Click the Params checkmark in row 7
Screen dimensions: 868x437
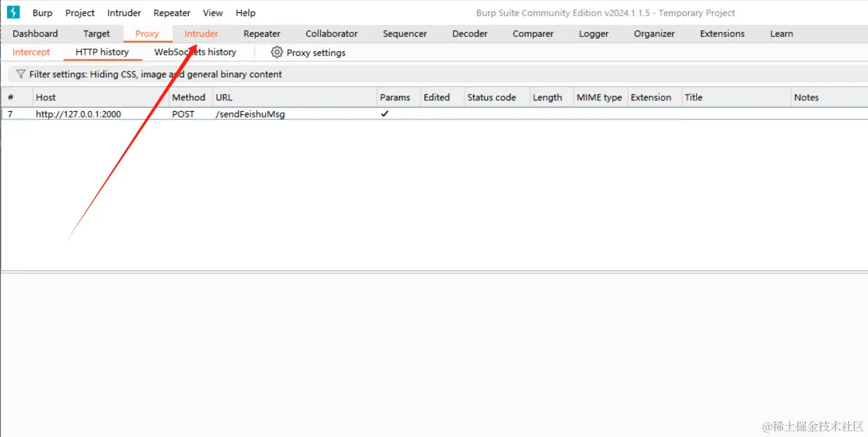(385, 114)
